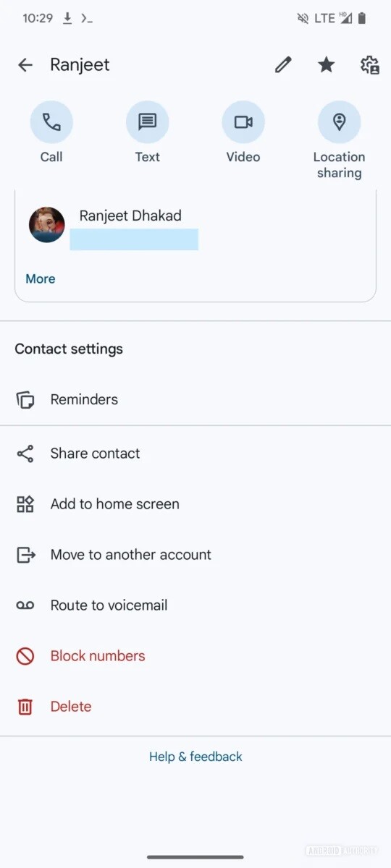Select Share contact option
The image size is (391, 868).
[x=195, y=454]
